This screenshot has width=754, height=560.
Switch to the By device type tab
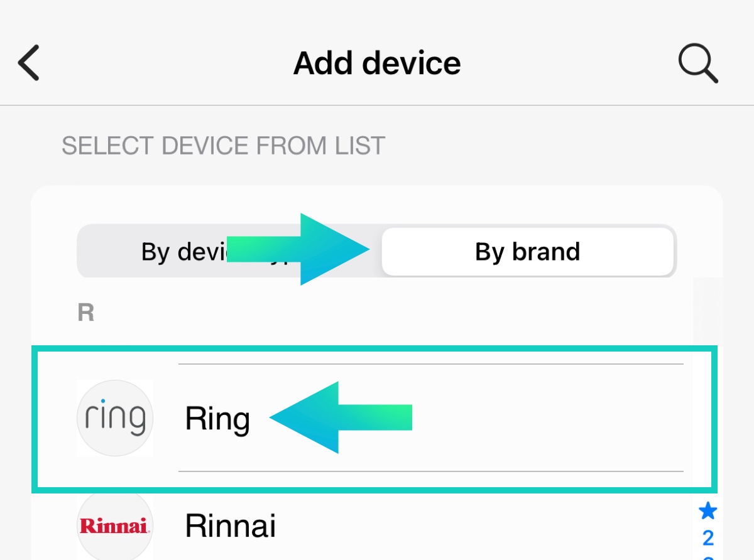[x=182, y=252]
